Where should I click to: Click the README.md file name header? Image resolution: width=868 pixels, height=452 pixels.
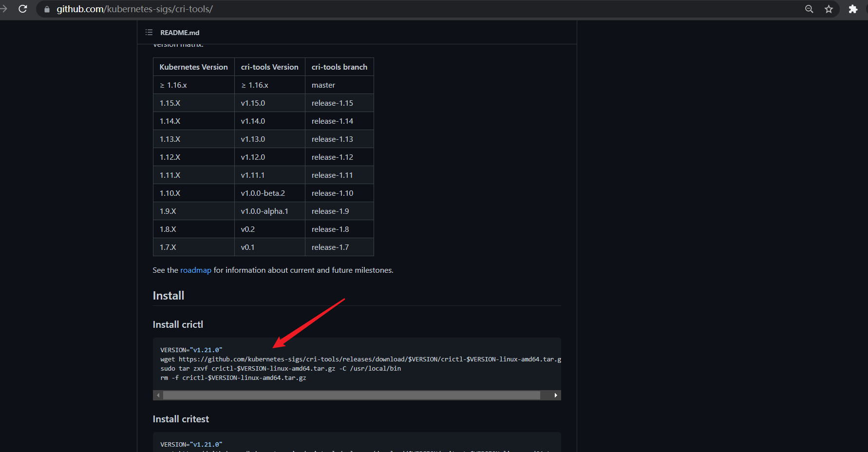coord(180,33)
